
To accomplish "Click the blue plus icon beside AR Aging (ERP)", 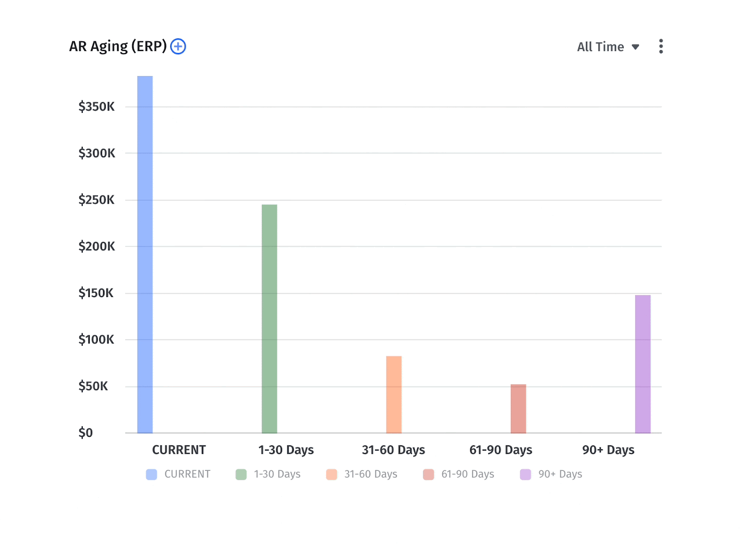I will 178,46.
